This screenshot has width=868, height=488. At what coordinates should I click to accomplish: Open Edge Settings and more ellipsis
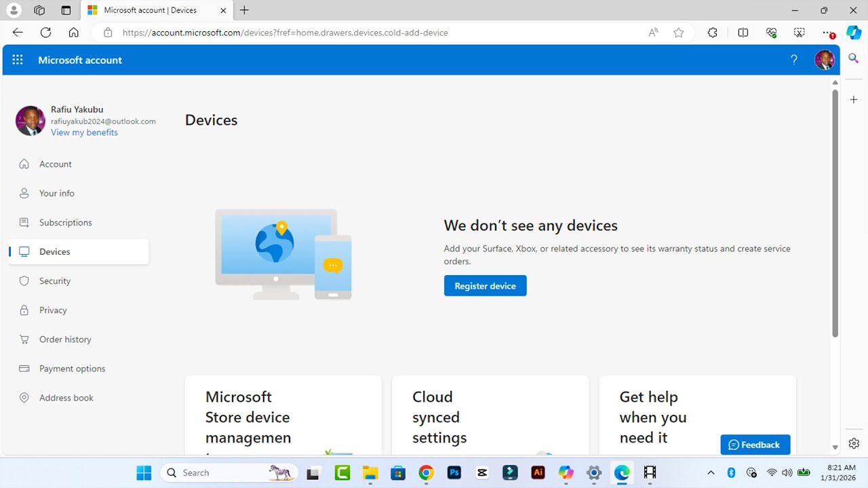coord(827,32)
